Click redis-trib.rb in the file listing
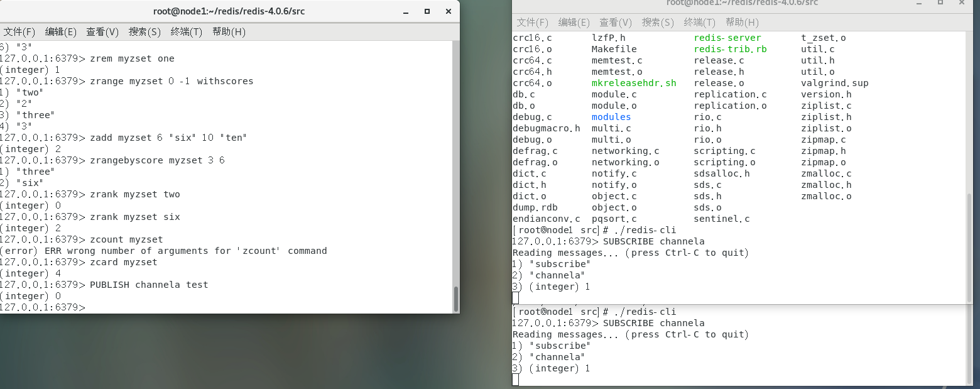This screenshot has width=980, height=389. pyautogui.click(x=731, y=49)
